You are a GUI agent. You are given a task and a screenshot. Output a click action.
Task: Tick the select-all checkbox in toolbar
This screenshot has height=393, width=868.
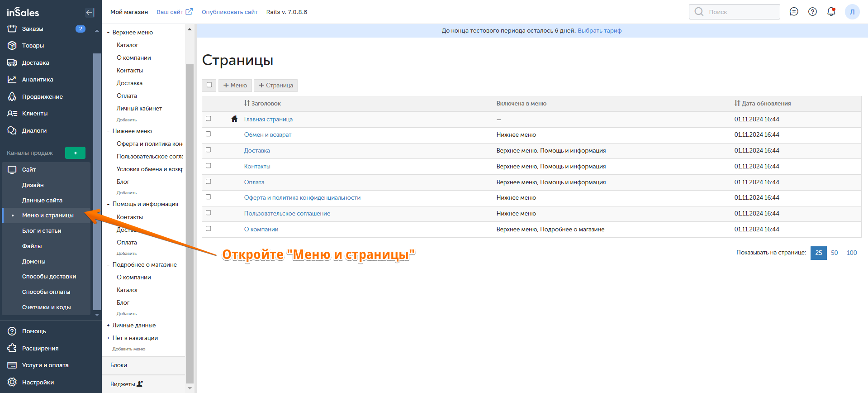(209, 85)
